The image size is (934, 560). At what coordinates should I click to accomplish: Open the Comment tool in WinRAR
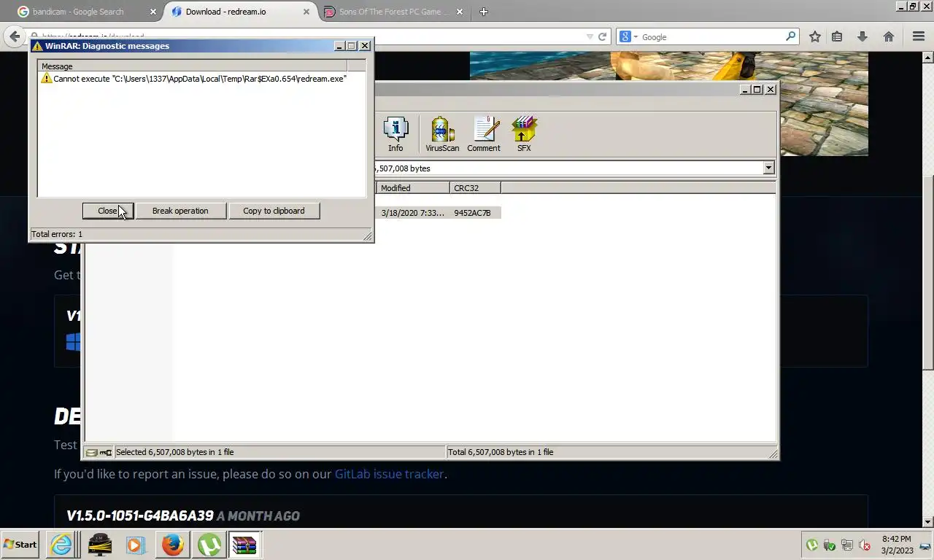pos(484,135)
